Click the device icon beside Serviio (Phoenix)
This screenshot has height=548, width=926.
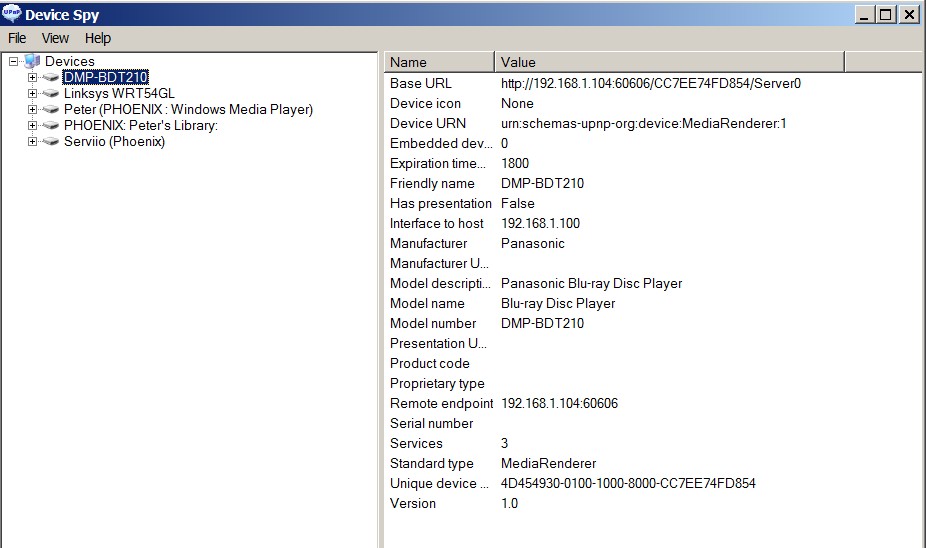click(x=51, y=142)
